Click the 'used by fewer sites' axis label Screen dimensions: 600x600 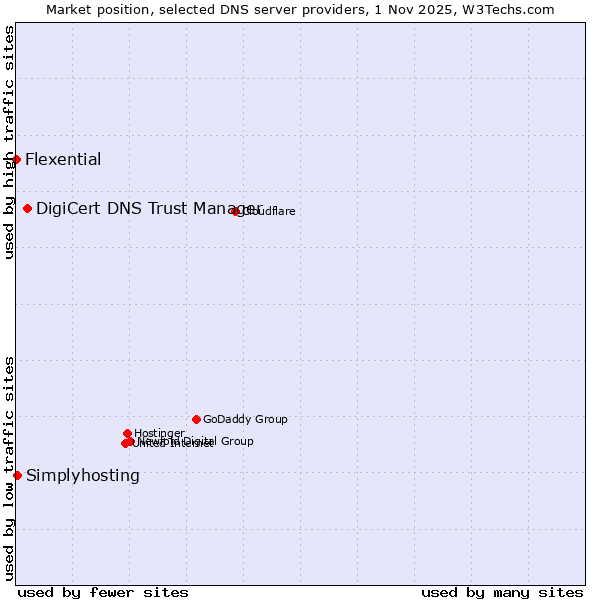pyautogui.click(x=103, y=592)
